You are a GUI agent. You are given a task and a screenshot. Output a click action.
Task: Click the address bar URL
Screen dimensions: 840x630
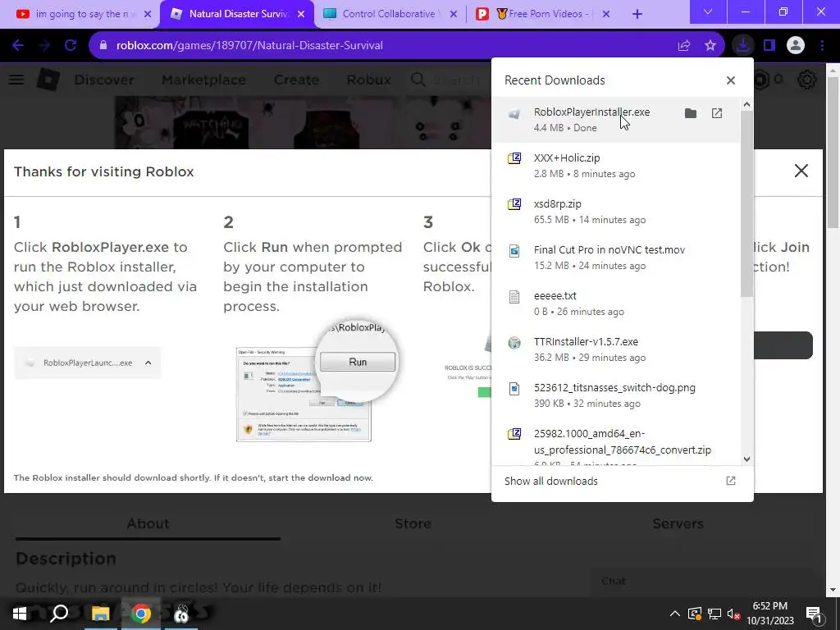(249, 46)
